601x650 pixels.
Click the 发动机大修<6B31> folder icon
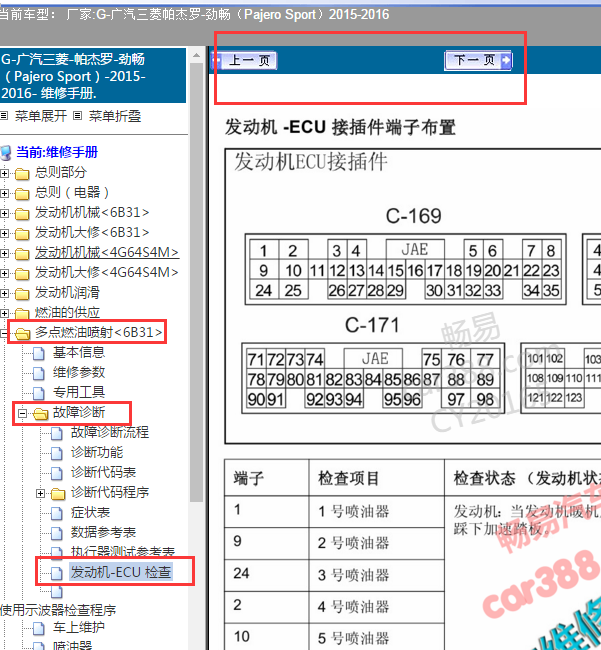coord(22,233)
